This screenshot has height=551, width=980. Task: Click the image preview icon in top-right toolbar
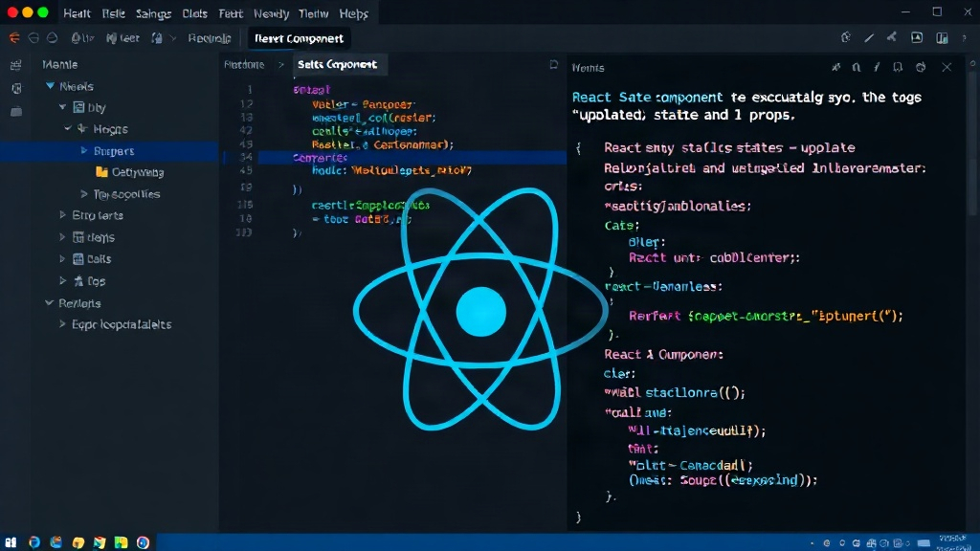[916, 37]
